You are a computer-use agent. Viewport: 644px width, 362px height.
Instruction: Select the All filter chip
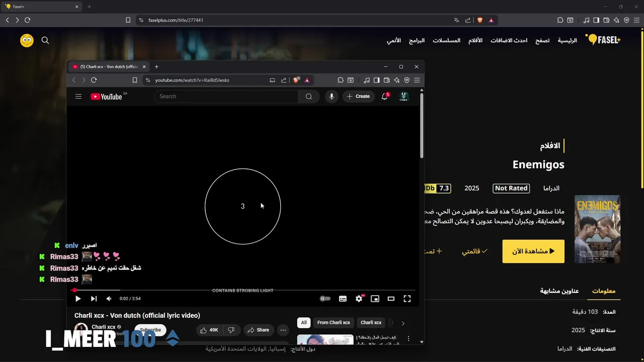click(304, 323)
